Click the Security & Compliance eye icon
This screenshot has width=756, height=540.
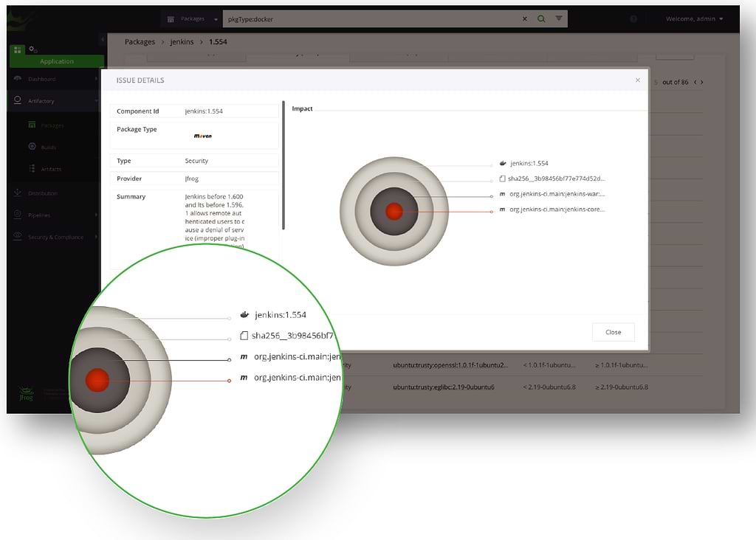[x=18, y=236]
